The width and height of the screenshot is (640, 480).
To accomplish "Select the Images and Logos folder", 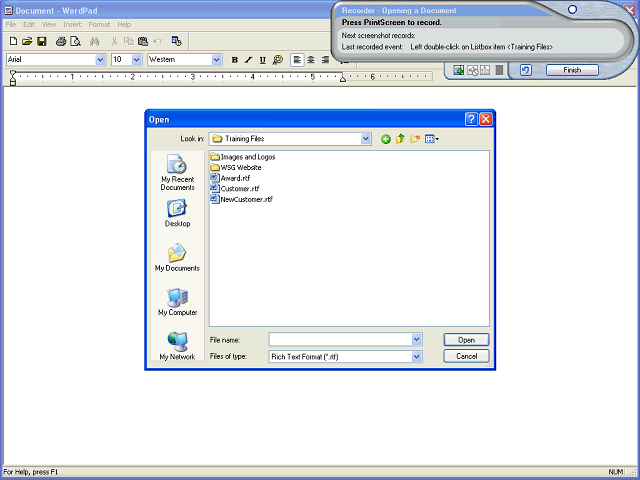I will pos(243,157).
